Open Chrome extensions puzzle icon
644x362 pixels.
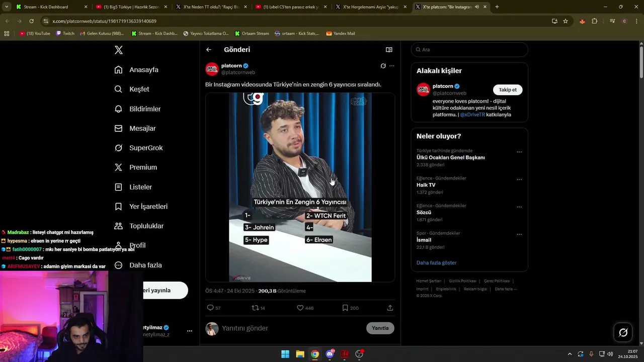tap(595, 21)
